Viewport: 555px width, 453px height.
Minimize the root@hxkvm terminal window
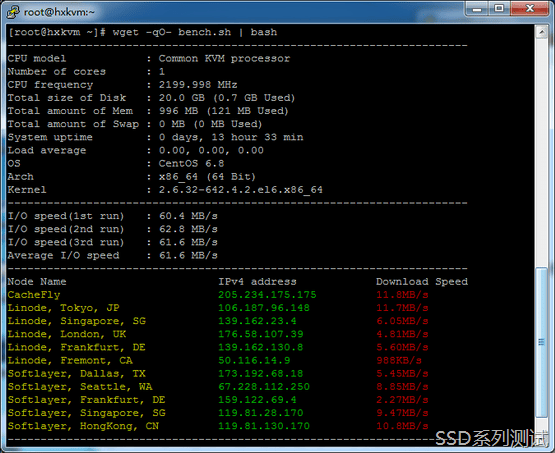(x=477, y=8)
